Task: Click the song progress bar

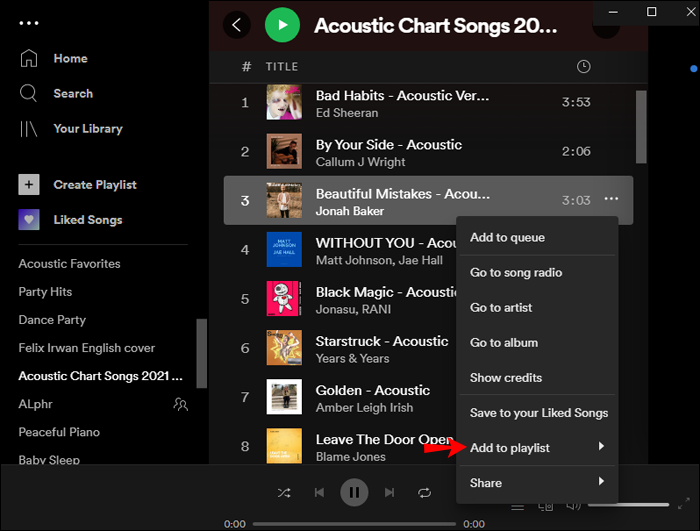Action: pos(354,524)
